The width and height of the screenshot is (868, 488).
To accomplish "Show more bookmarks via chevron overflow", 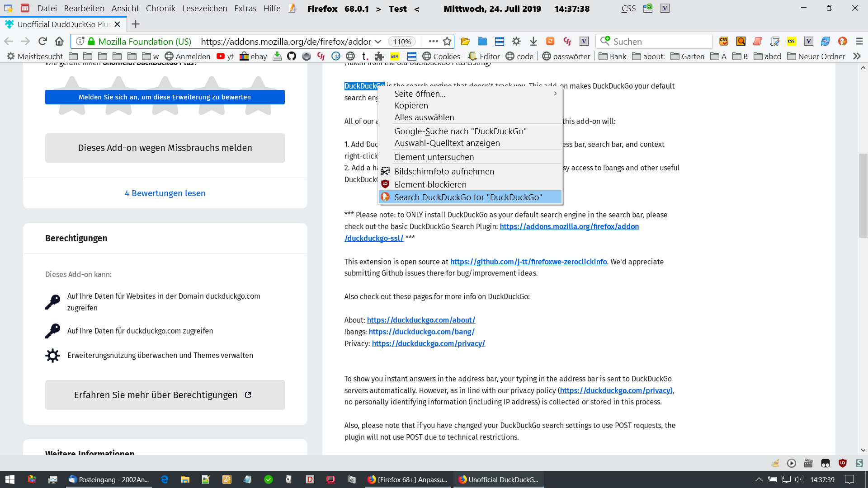I will point(857,56).
